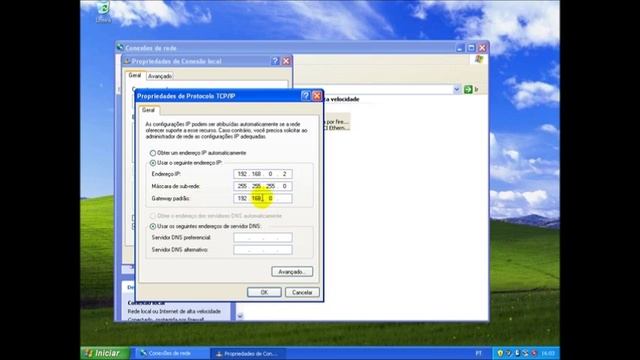Switch to Propriedades de Con... taskbar button
Screen dimensions: 640x360
[248, 353]
